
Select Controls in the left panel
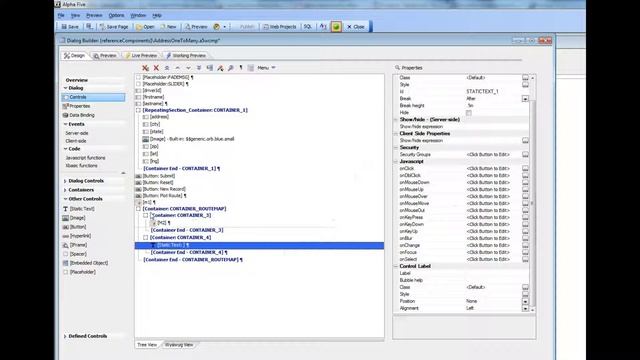tap(93, 97)
